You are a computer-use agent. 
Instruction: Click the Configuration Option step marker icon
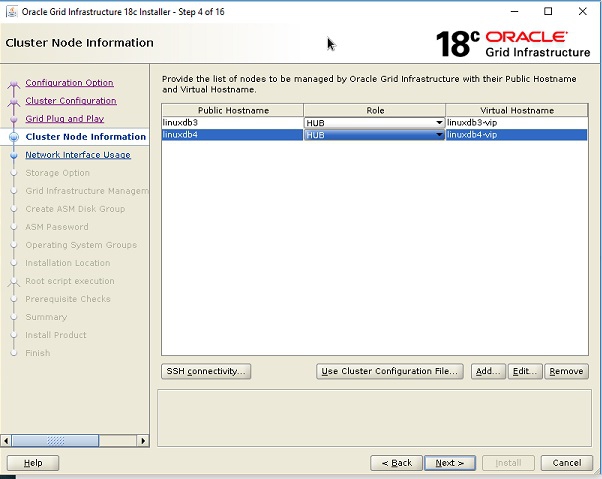click(x=14, y=84)
